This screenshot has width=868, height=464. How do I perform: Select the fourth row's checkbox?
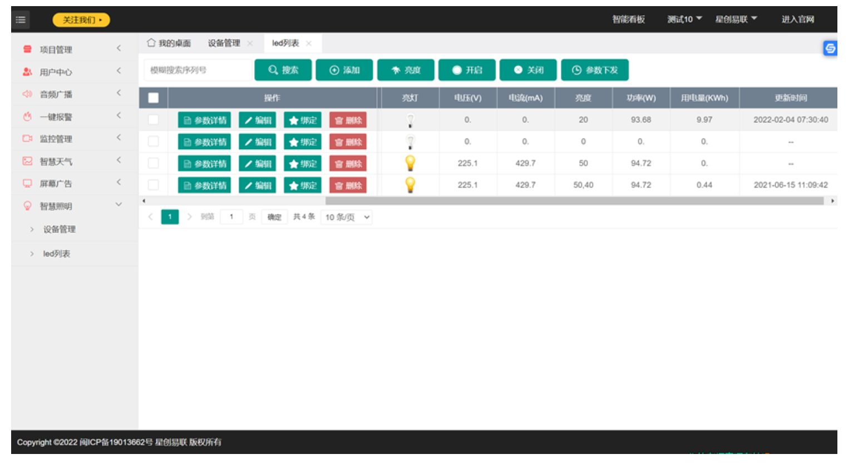[x=154, y=185]
